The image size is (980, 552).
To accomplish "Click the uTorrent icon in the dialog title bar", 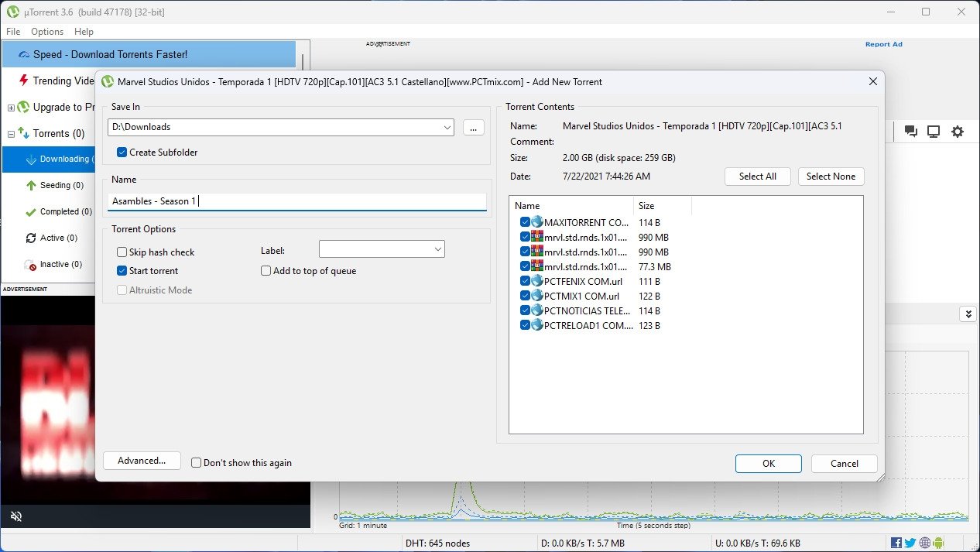I will [108, 81].
